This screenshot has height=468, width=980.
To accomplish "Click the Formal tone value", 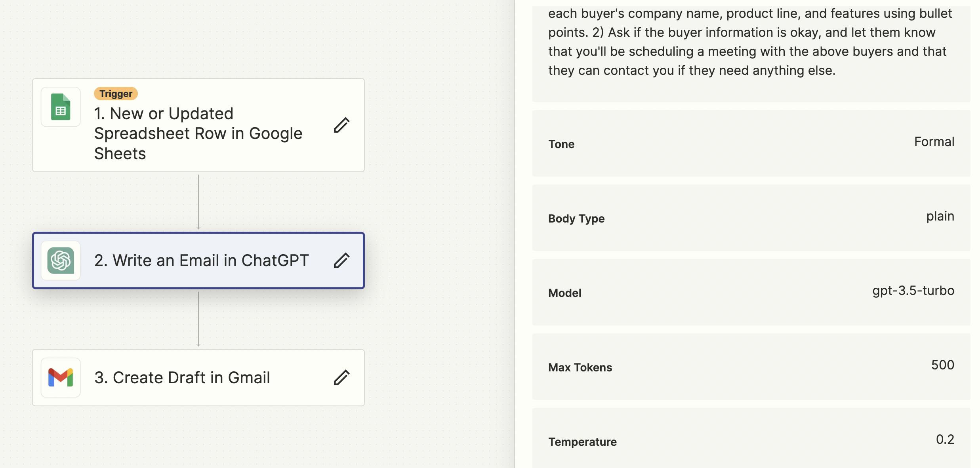I will (934, 142).
